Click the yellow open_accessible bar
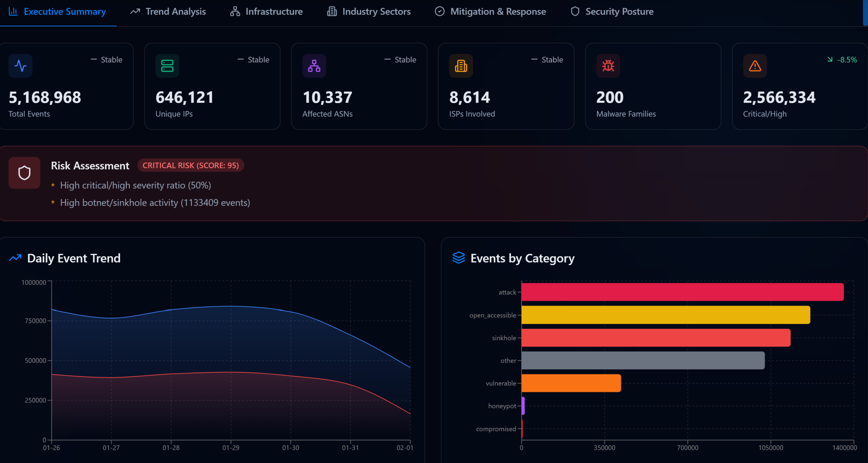Viewport: 868px width, 463px height. click(665, 315)
